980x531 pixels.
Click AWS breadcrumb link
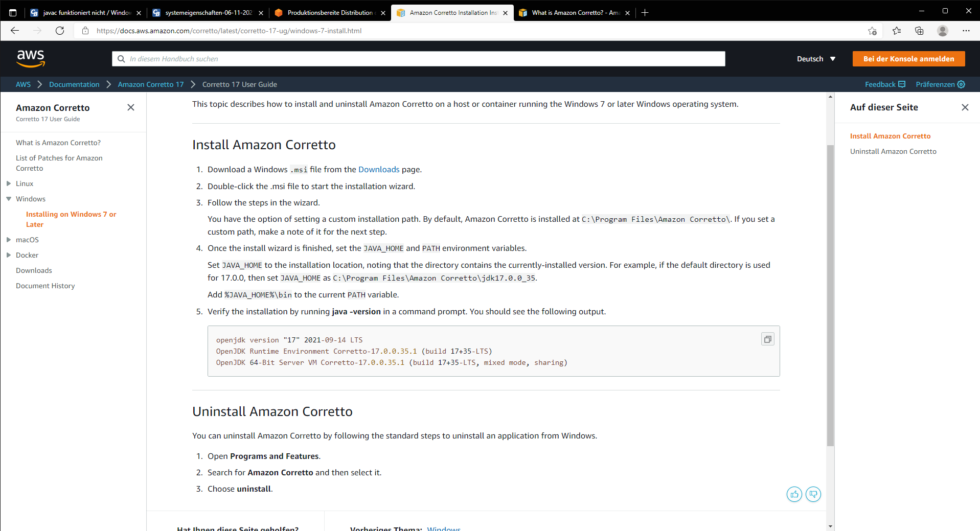click(x=23, y=84)
